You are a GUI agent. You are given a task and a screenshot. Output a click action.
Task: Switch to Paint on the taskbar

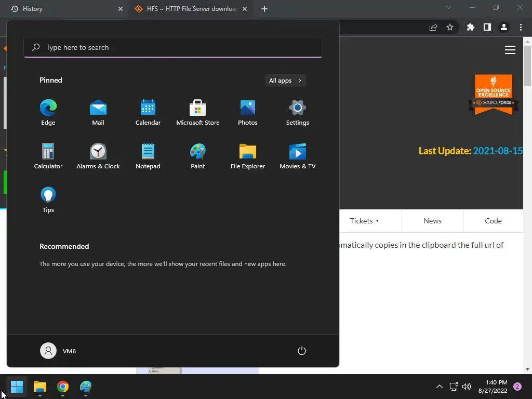(86, 387)
